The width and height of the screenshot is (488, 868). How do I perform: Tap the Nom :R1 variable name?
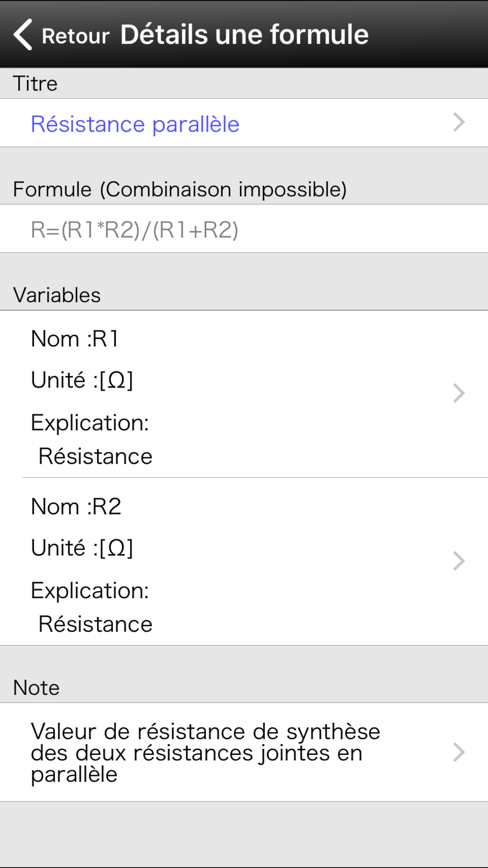75,339
